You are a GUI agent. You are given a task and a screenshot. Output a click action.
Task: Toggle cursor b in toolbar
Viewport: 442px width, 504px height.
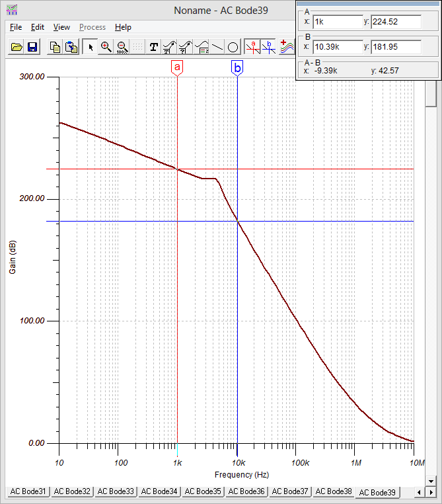[x=268, y=47]
